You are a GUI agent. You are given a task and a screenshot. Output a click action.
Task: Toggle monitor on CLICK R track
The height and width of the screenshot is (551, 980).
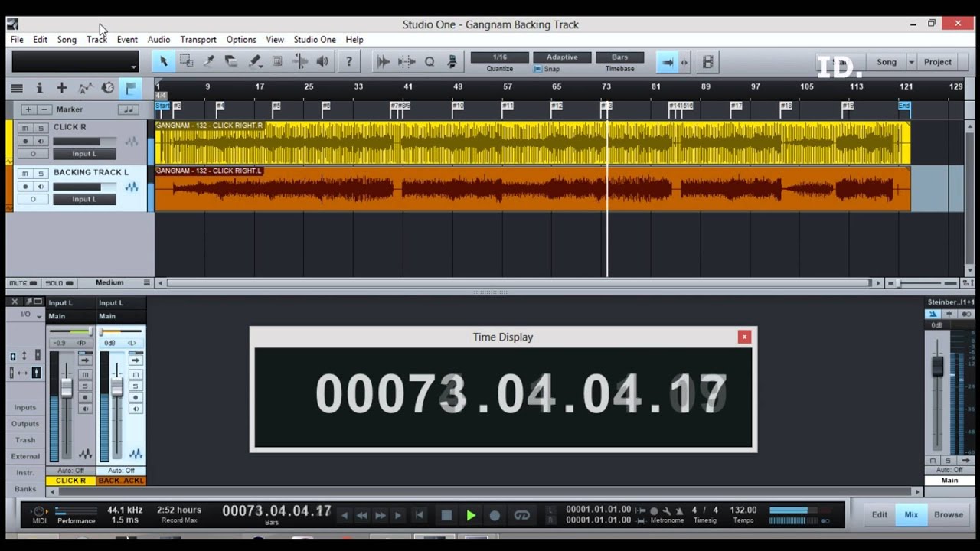coord(41,141)
